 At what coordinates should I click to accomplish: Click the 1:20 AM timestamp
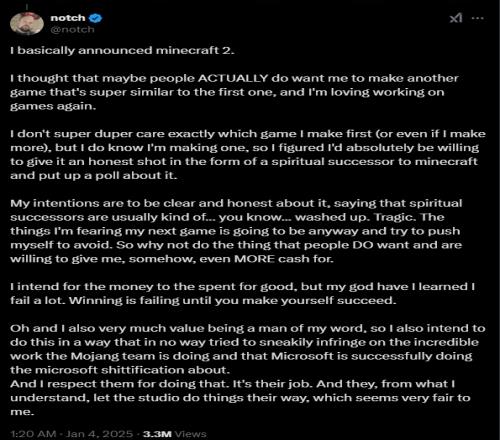[x=33, y=434]
